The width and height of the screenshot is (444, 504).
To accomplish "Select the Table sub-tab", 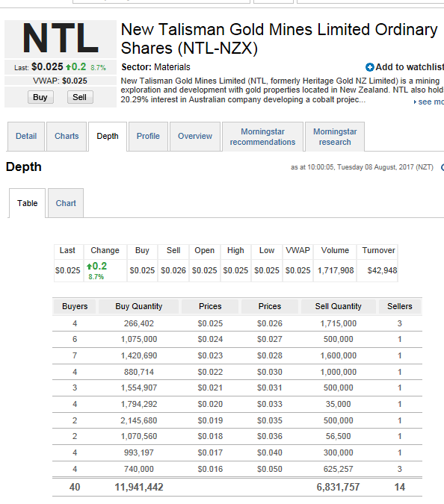I will 28,203.
